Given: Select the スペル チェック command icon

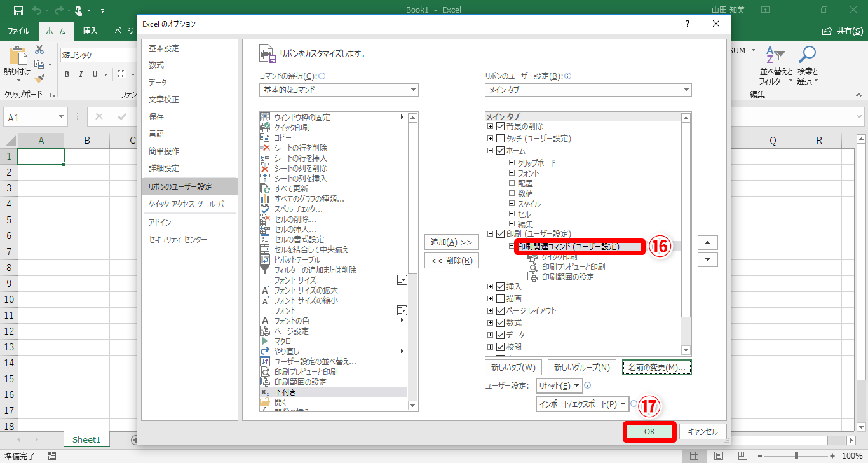Looking at the screenshot, I should tap(265, 209).
